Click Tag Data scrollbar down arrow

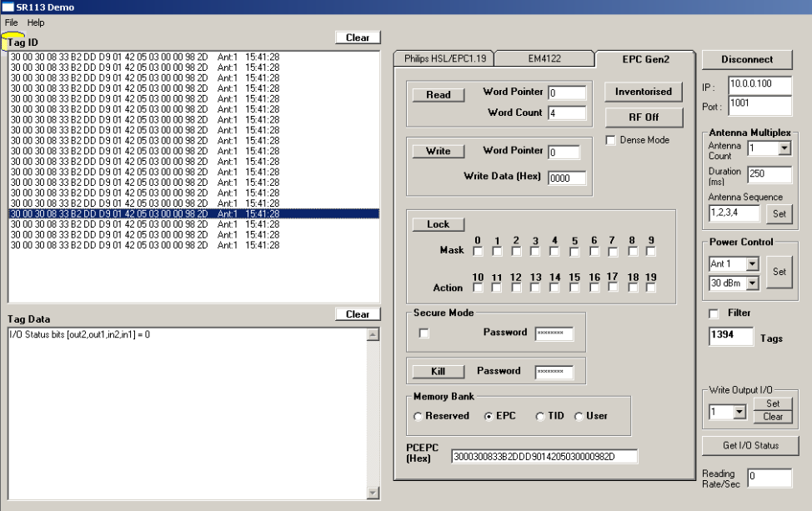coord(373,493)
